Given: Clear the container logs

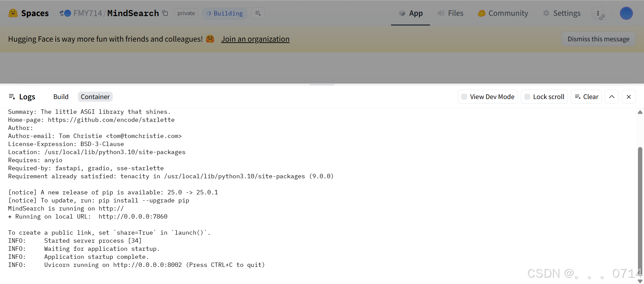Looking at the screenshot, I should (x=586, y=97).
